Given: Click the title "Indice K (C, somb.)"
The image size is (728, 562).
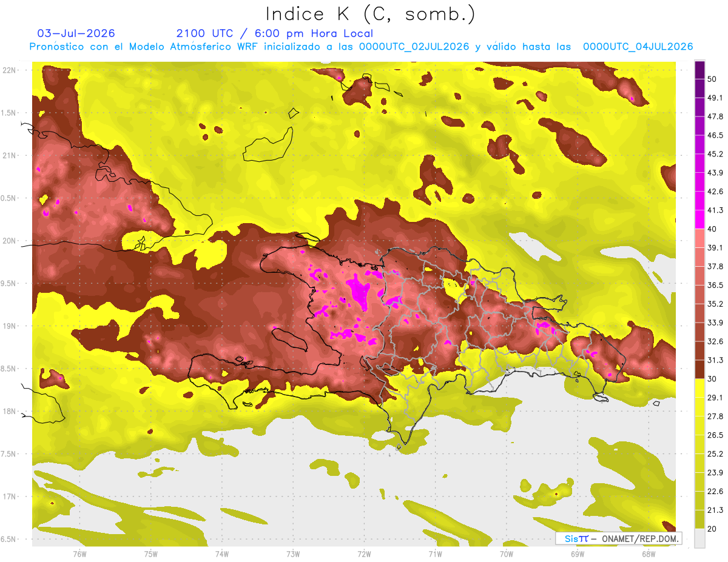Looking at the screenshot, I should (x=370, y=14).
